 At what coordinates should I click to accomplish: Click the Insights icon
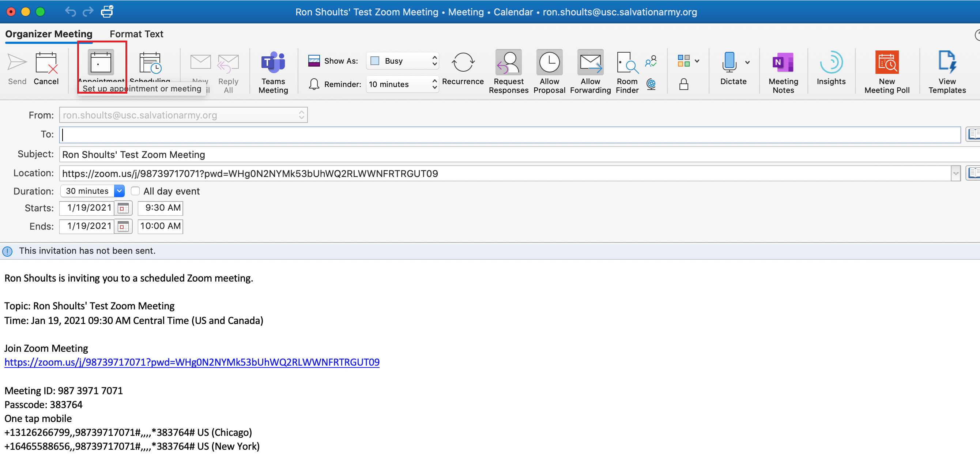pyautogui.click(x=830, y=63)
